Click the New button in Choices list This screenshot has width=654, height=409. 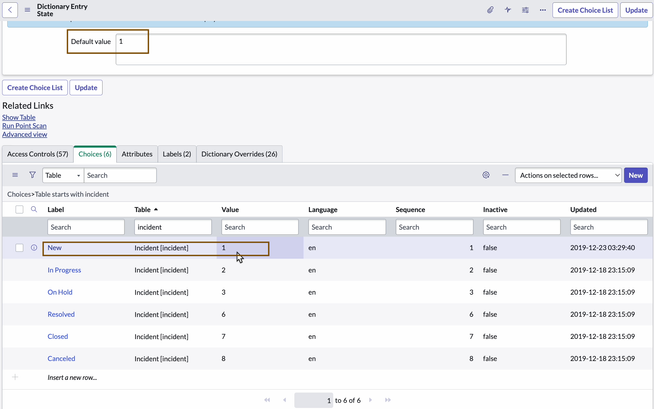(x=636, y=175)
